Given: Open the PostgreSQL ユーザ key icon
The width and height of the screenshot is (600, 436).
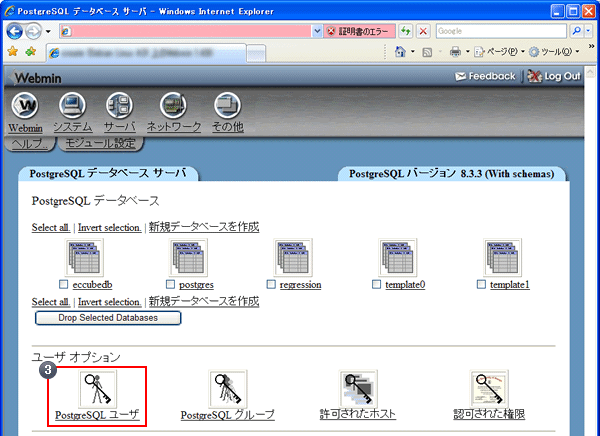Looking at the screenshot, I should pos(98,389).
